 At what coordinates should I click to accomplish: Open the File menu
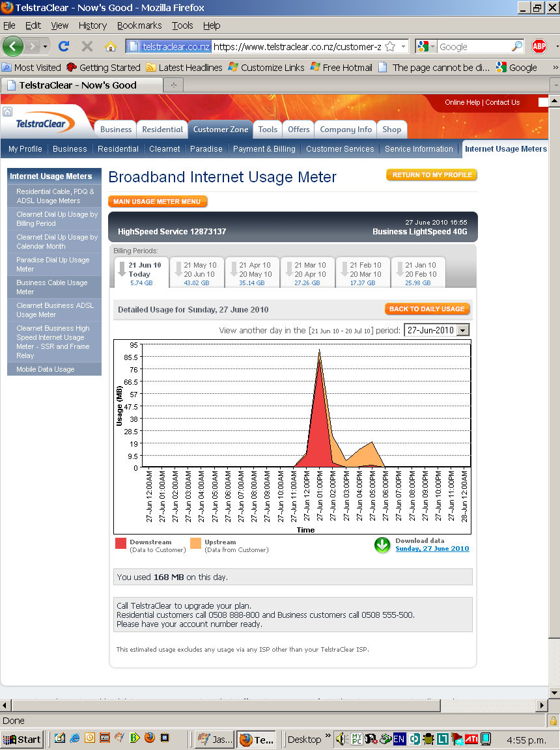(9, 25)
